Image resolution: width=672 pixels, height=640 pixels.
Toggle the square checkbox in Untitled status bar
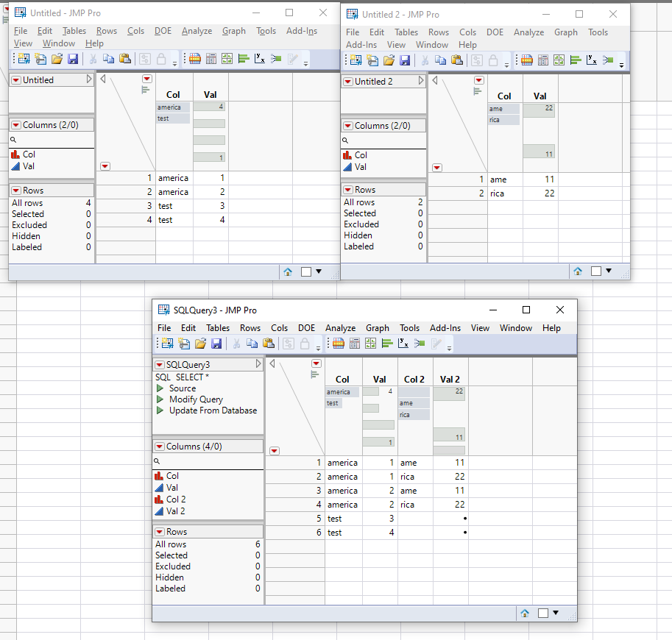[306, 271]
